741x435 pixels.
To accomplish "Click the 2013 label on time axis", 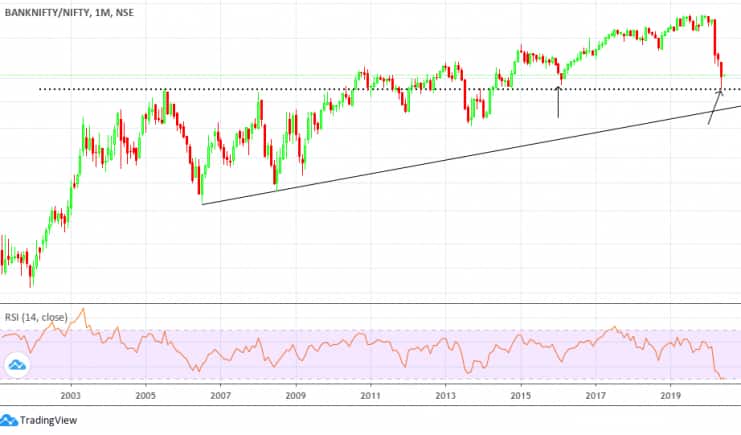I will point(445,396).
